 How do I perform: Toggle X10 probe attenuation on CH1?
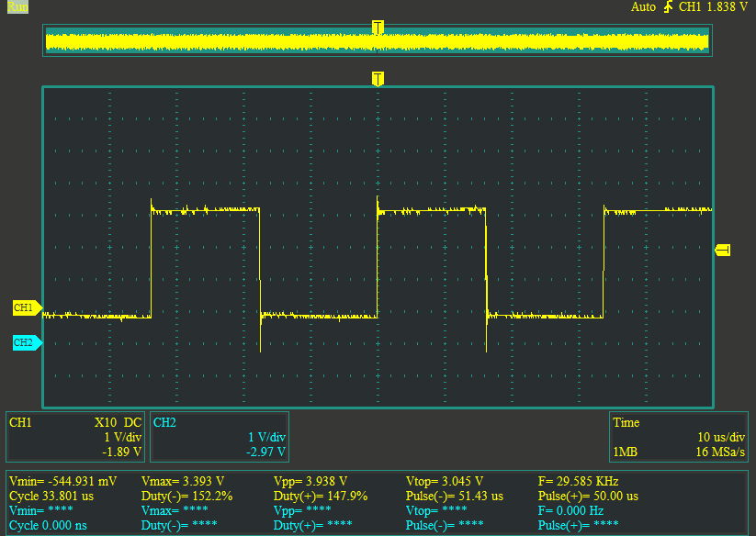pos(106,422)
